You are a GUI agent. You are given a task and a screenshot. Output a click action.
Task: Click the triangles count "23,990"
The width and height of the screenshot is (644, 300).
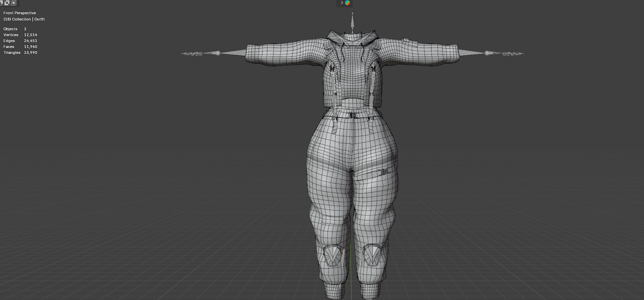point(31,52)
